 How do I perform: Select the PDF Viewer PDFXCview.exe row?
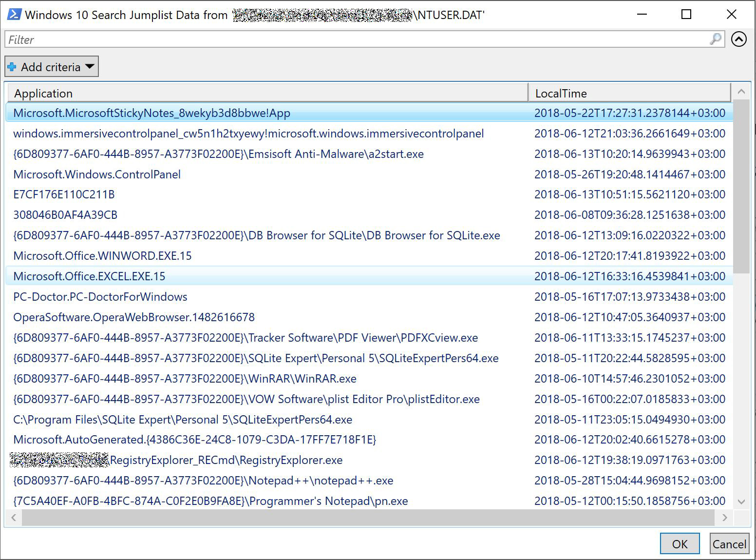click(x=369, y=338)
